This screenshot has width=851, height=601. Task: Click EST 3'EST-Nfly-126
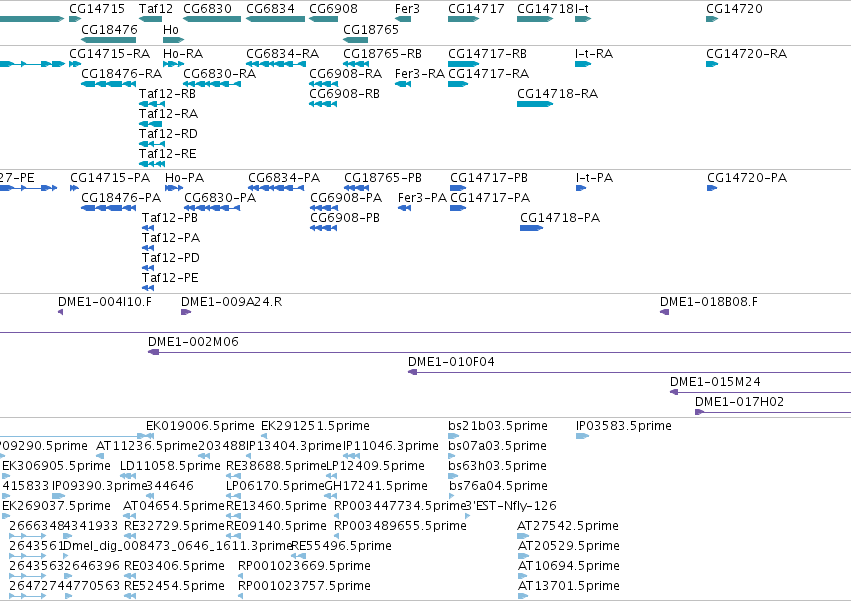point(511,507)
